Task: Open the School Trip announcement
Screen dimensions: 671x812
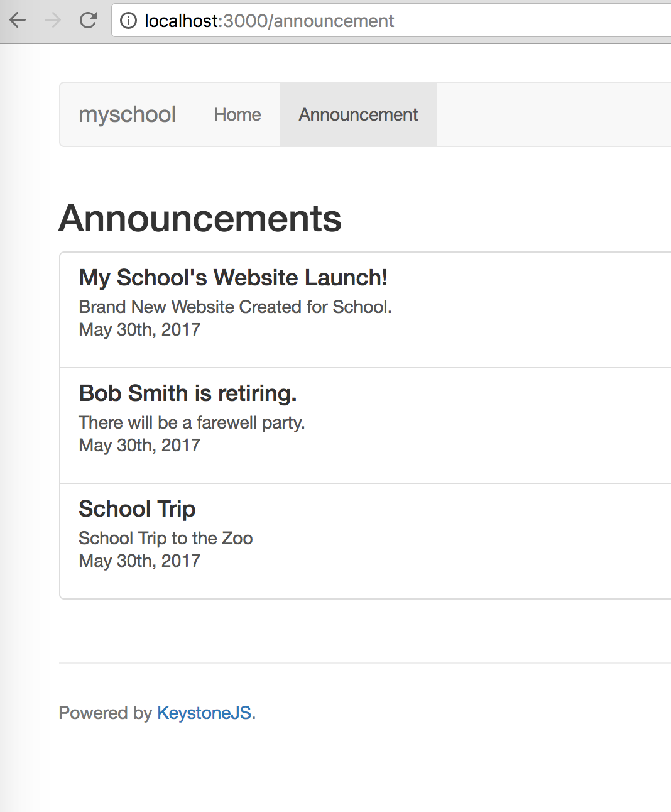Action: [136, 509]
